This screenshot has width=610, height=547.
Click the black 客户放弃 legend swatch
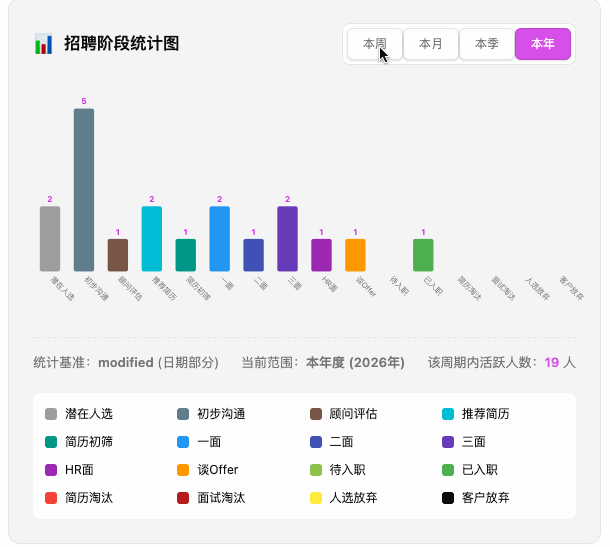pos(448,498)
